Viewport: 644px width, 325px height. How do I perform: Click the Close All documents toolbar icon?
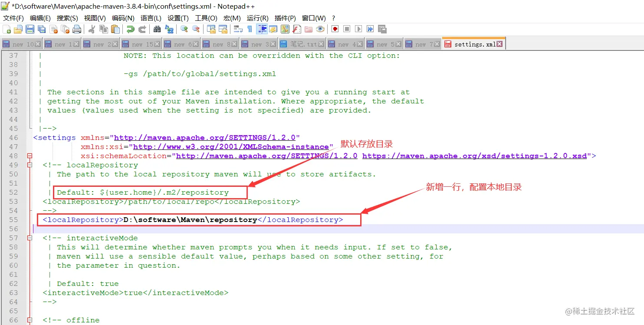click(x=65, y=29)
